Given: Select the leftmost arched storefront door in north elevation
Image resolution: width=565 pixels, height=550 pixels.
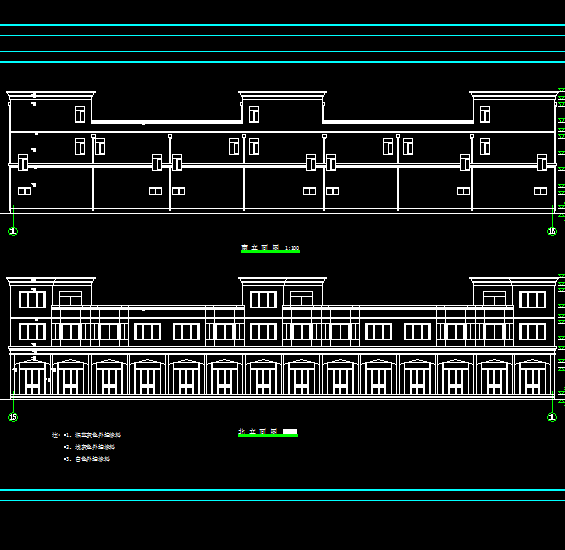Looking at the screenshot, I should tap(32, 376).
